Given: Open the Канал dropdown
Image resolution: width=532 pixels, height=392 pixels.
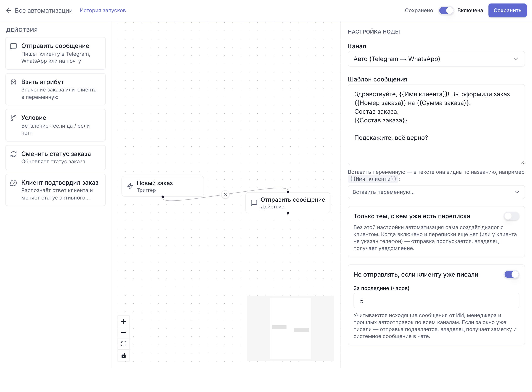Looking at the screenshot, I should click(x=436, y=59).
